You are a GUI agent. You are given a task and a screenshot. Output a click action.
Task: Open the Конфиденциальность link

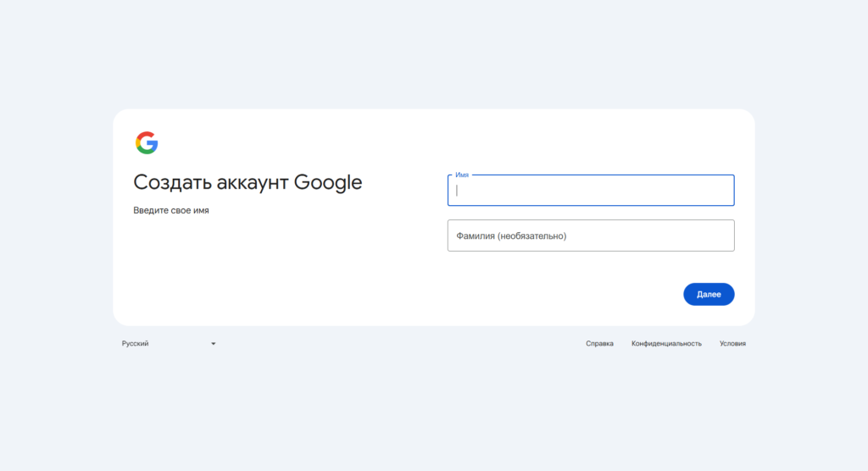coord(666,344)
